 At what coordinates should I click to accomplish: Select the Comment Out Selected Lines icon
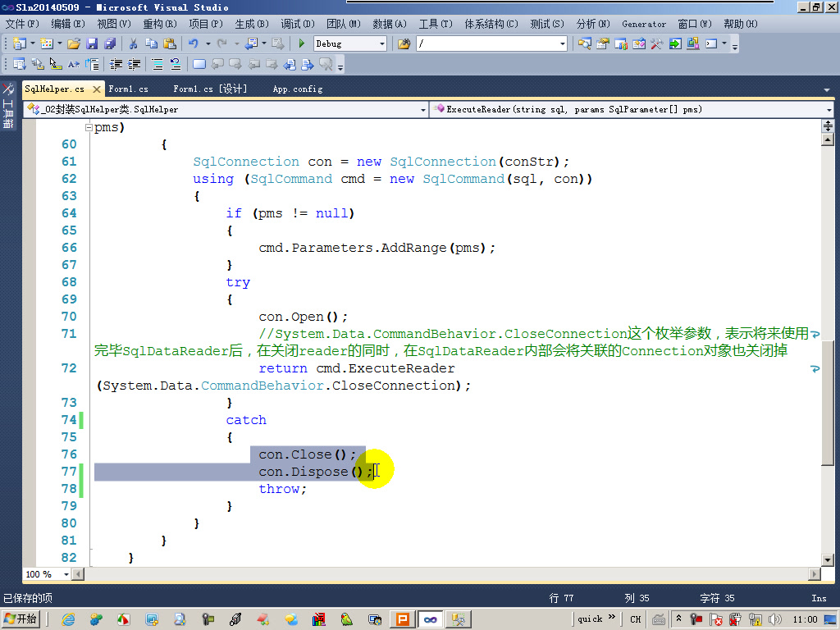(x=156, y=63)
